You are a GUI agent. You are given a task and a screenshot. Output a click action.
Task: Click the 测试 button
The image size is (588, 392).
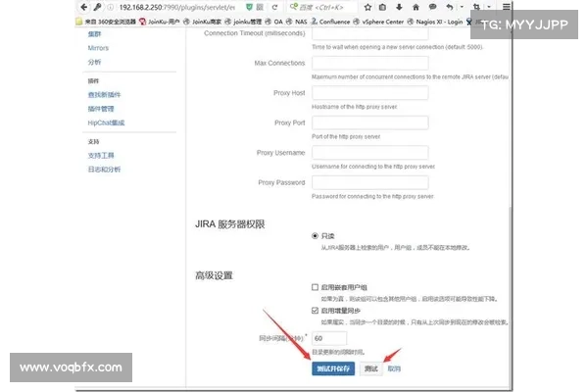[x=370, y=368]
